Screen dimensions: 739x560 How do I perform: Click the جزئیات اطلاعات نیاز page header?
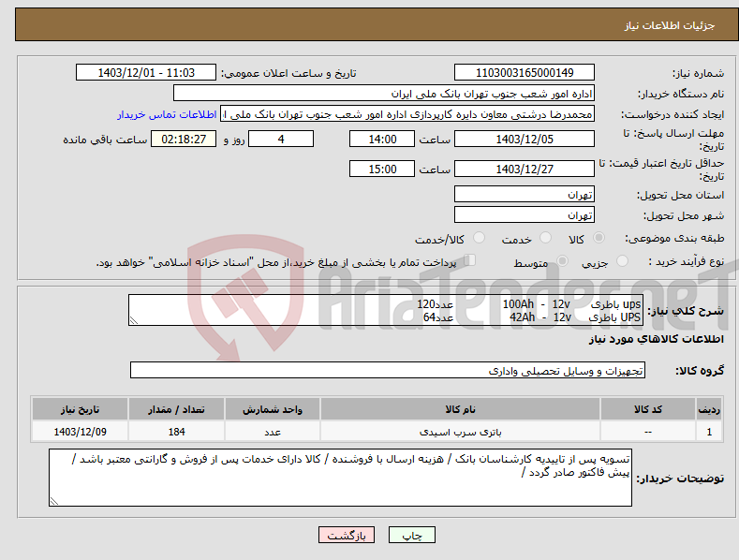670,25
